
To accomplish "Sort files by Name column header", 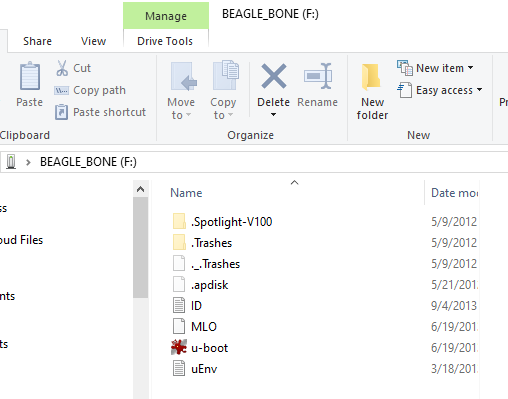I will pyautogui.click(x=186, y=193).
